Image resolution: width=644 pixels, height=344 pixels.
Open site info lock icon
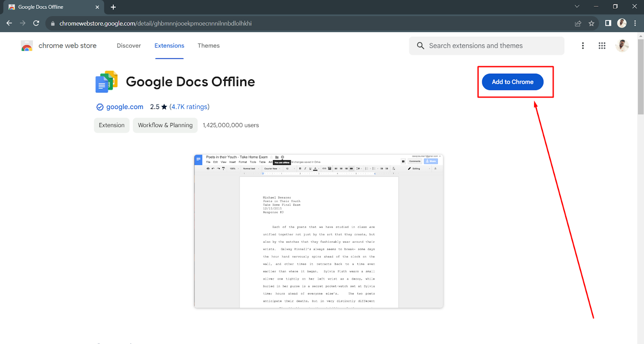(53, 24)
